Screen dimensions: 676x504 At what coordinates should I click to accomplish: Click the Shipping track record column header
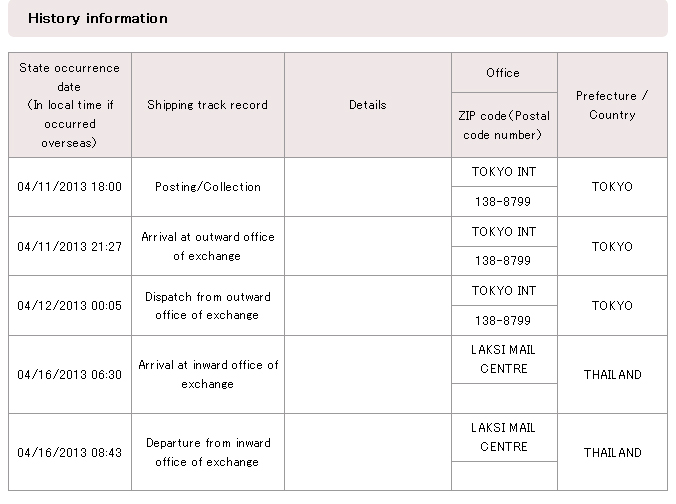pos(207,105)
